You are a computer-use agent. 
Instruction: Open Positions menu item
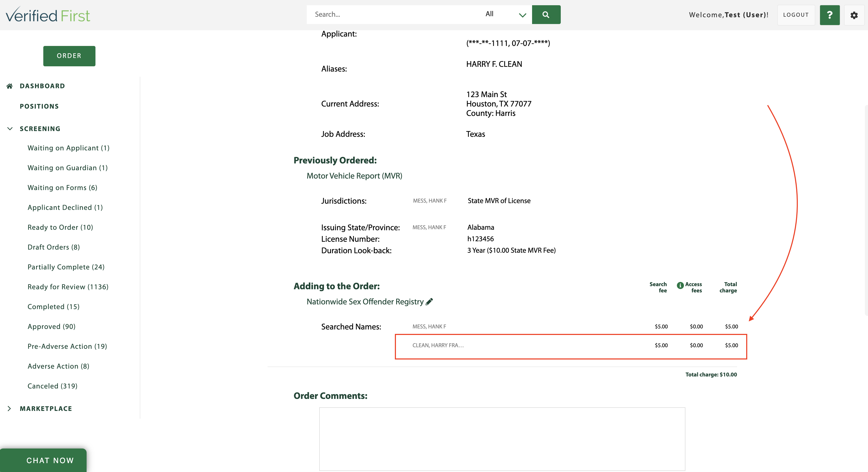[39, 106]
